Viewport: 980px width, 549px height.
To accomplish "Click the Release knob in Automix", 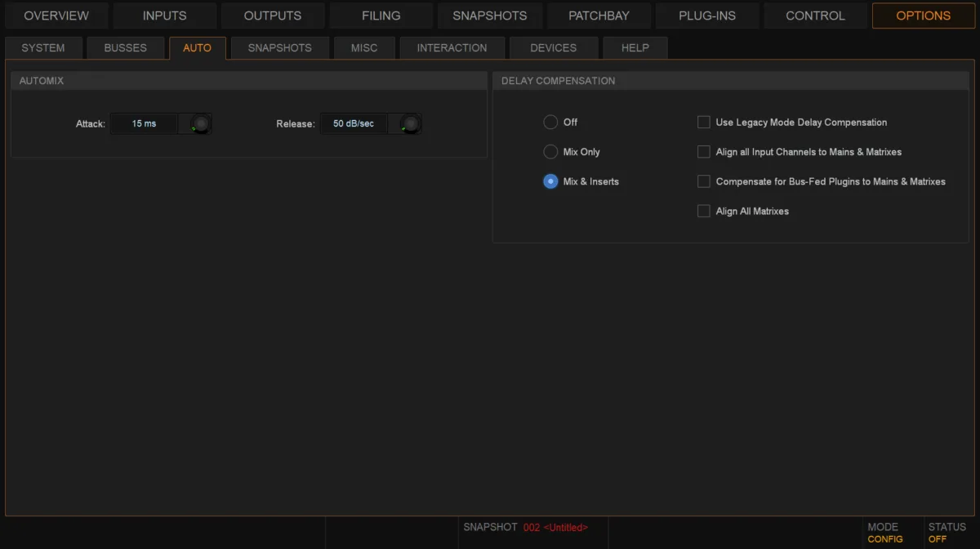I will tap(411, 124).
